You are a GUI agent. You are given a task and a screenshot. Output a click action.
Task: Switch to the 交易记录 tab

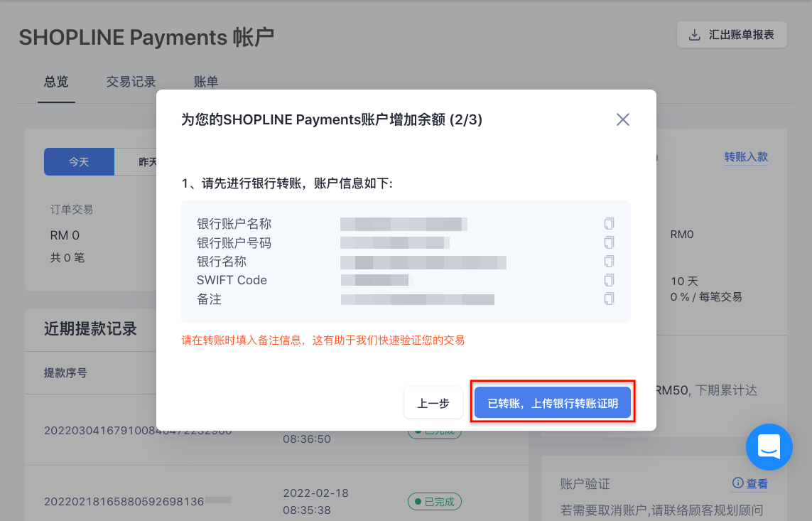tap(131, 82)
